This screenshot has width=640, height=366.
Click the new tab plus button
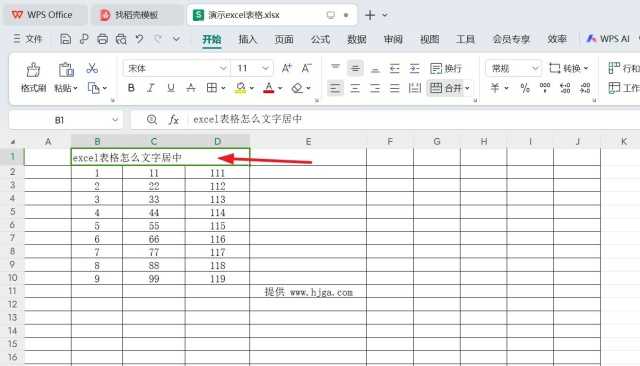(x=370, y=15)
